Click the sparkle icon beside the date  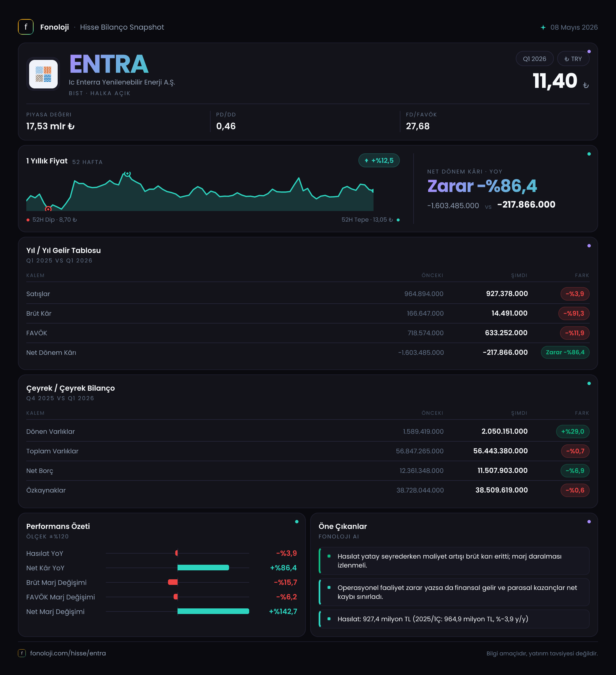[x=543, y=27]
